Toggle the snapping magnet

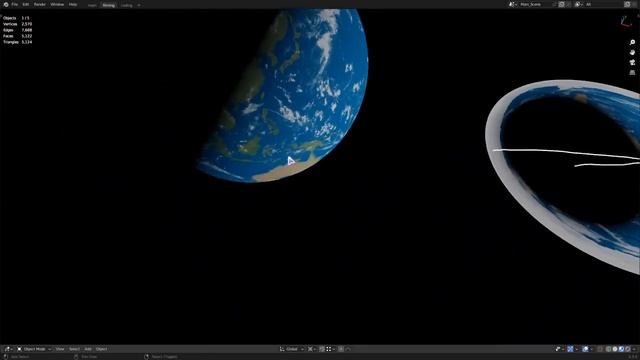[322, 349]
